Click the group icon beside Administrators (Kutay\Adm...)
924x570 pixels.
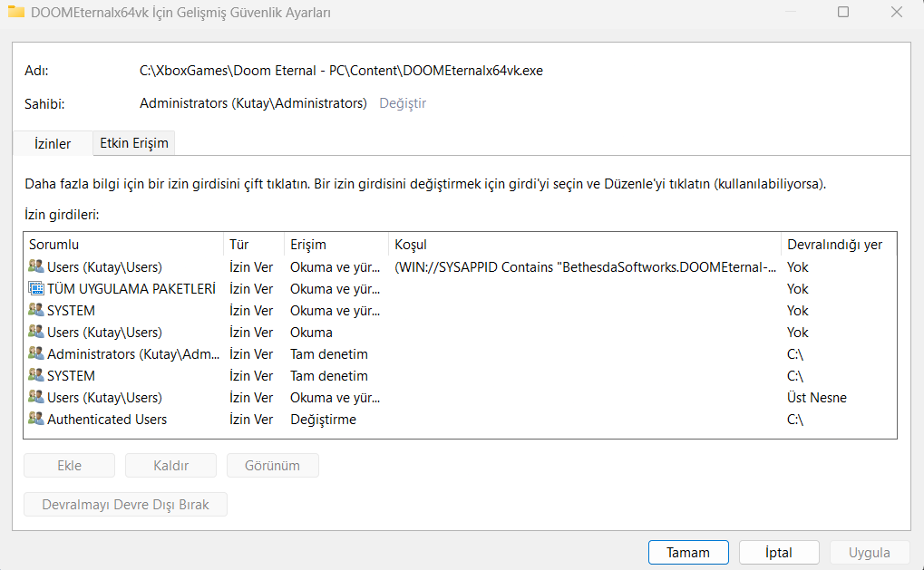point(36,353)
